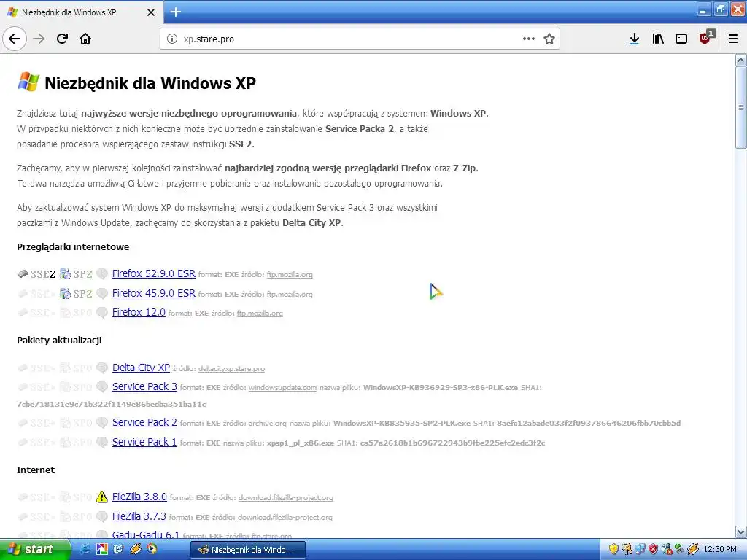Open the Delta City XP link

[141, 367]
